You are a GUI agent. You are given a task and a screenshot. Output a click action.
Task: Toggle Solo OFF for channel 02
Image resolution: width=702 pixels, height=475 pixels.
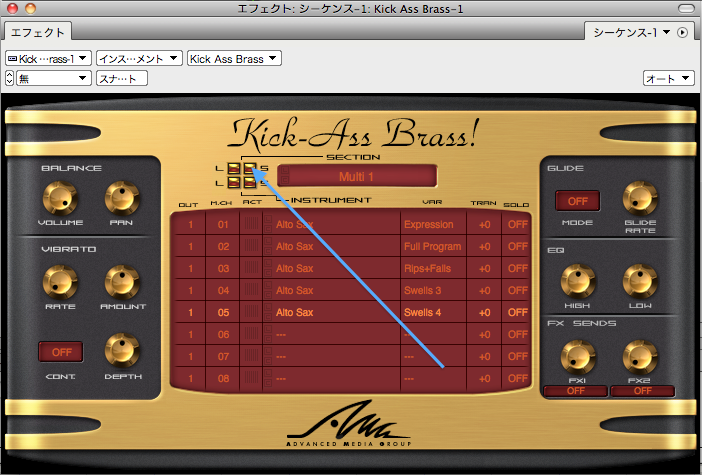coord(518,246)
